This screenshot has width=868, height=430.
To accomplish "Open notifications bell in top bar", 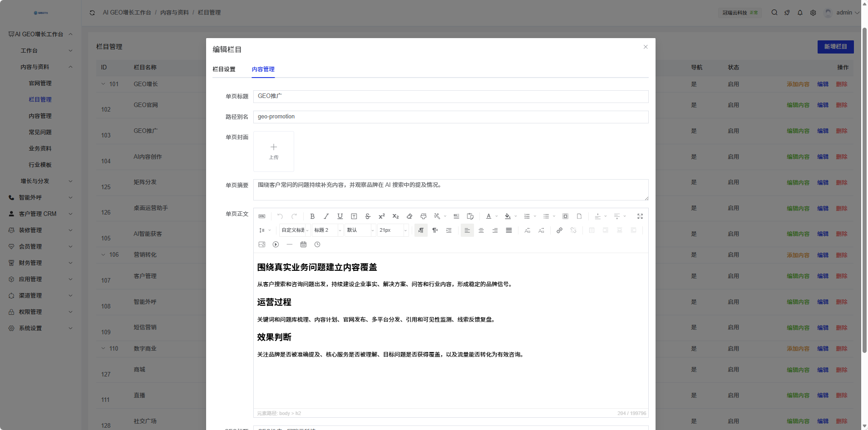I will pyautogui.click(x=800, y=13).
